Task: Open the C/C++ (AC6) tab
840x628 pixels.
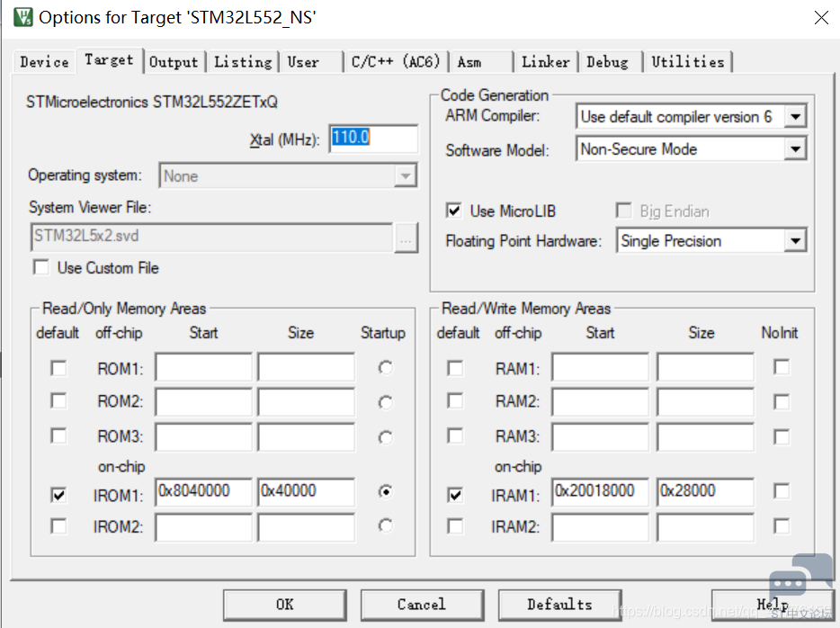Action: [396, 62]
